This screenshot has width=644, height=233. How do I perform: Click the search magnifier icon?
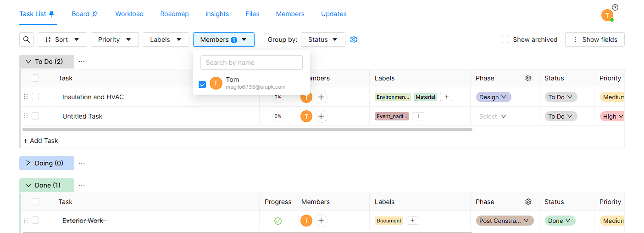click(27, 40)
